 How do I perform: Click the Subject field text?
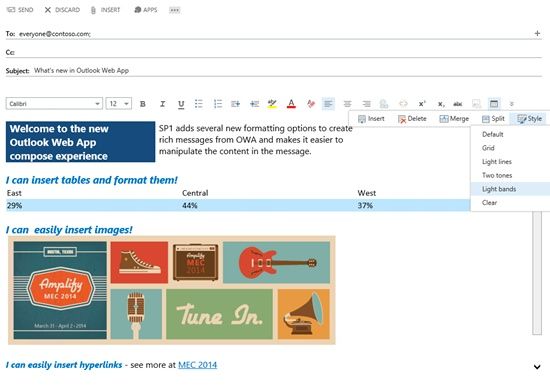(81, 71)
